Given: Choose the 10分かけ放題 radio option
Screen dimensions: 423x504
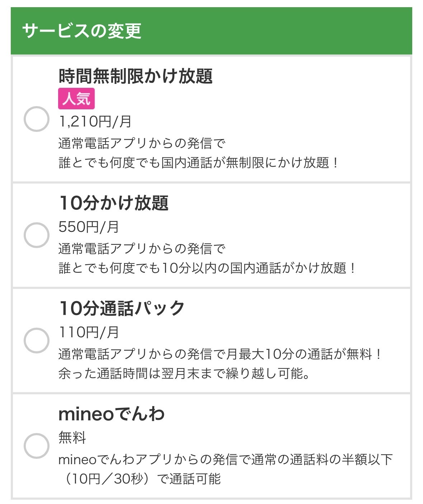Looking at the screenshot, I should point(36,235).
